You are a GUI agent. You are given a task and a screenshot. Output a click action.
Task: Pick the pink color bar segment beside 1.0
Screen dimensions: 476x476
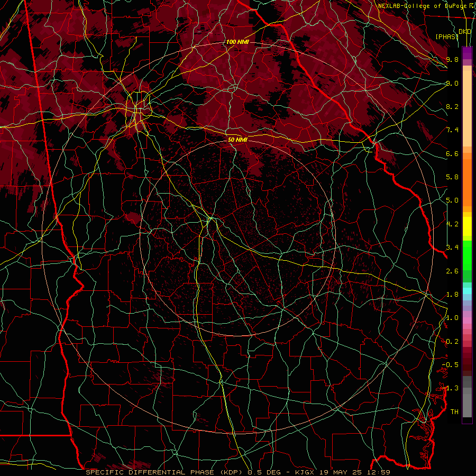tap(467, 321)
